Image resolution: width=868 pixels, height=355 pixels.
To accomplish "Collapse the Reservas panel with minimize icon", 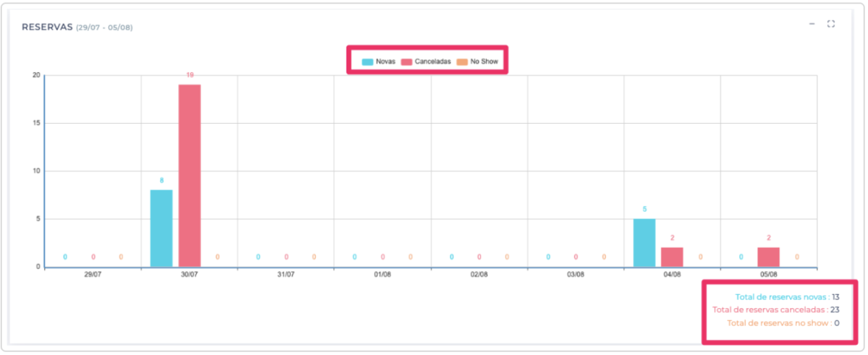I will tap(812, 24).
